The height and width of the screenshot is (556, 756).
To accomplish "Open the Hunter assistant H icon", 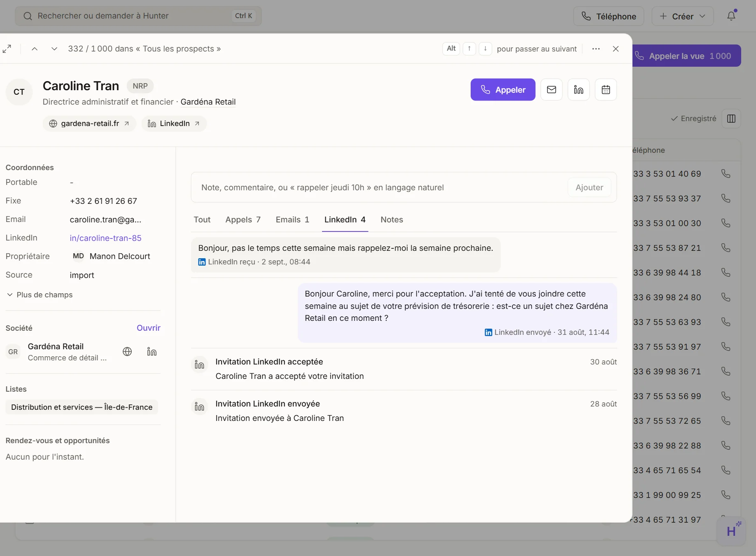I will (x=731, y=531).
